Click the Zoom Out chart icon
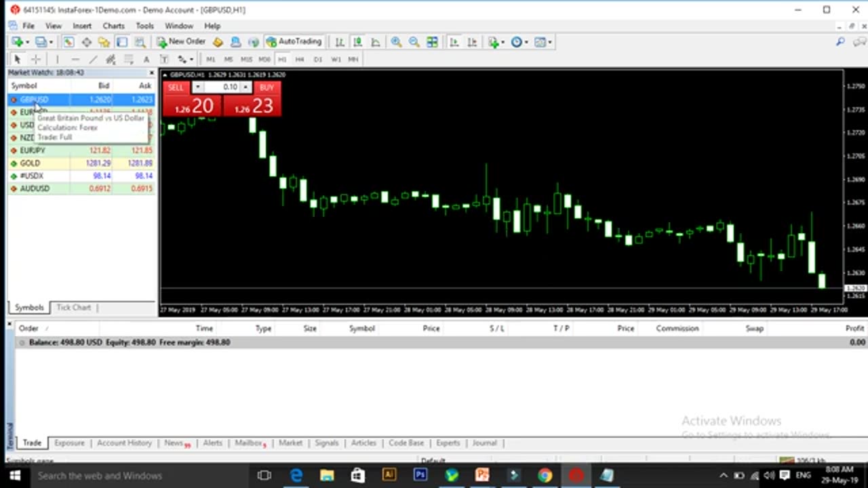The image size is (868, 488). point(414,42)
